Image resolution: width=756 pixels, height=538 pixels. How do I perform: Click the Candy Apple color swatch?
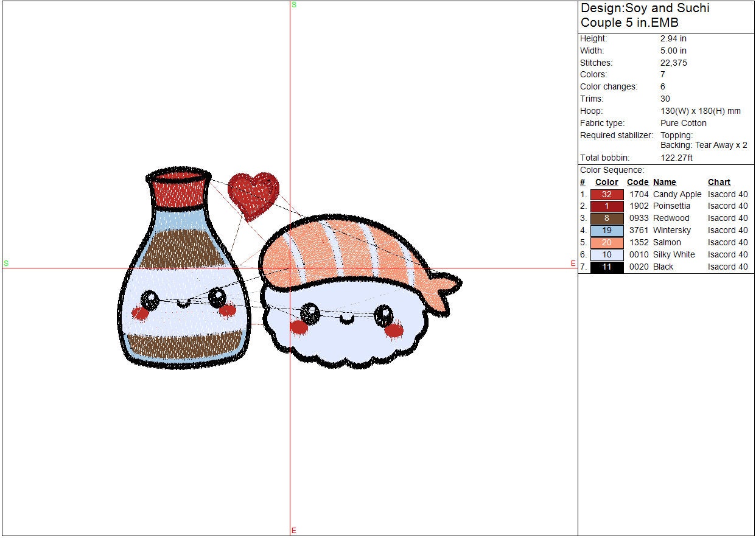606,194
